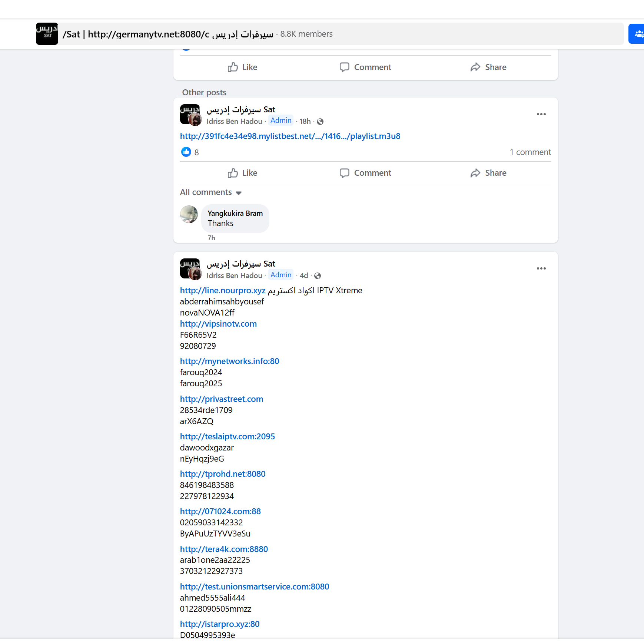
Task: Expand the All comments dropdown
Action: point(211,192)
